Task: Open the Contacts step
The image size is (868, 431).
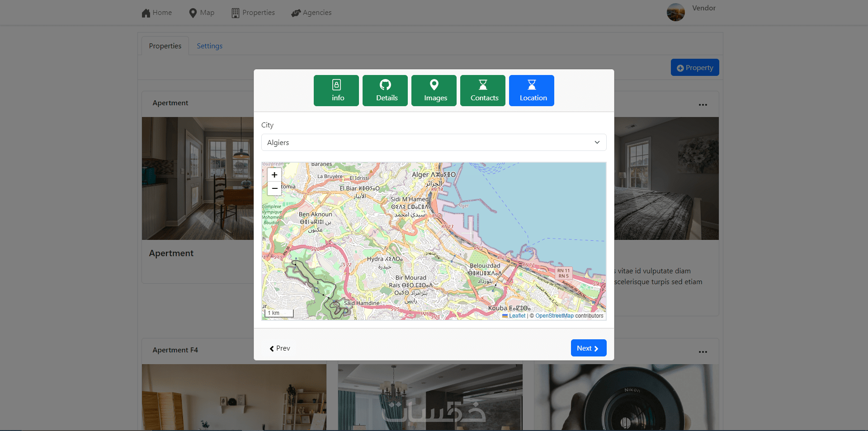Action: (x=483, y=90)
